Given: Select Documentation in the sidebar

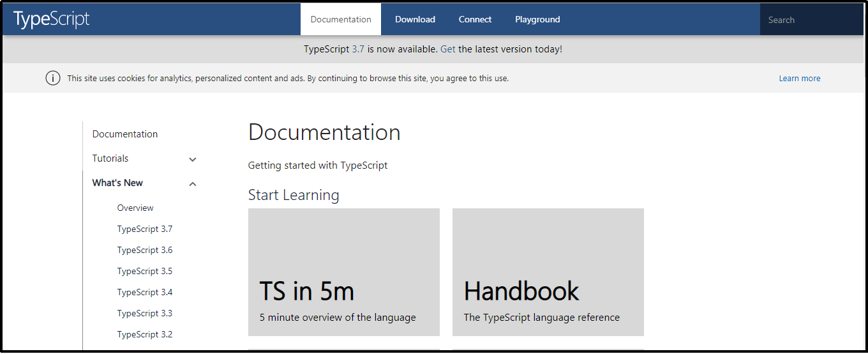Looking at the screenshot, I should (x=125, y=134).
